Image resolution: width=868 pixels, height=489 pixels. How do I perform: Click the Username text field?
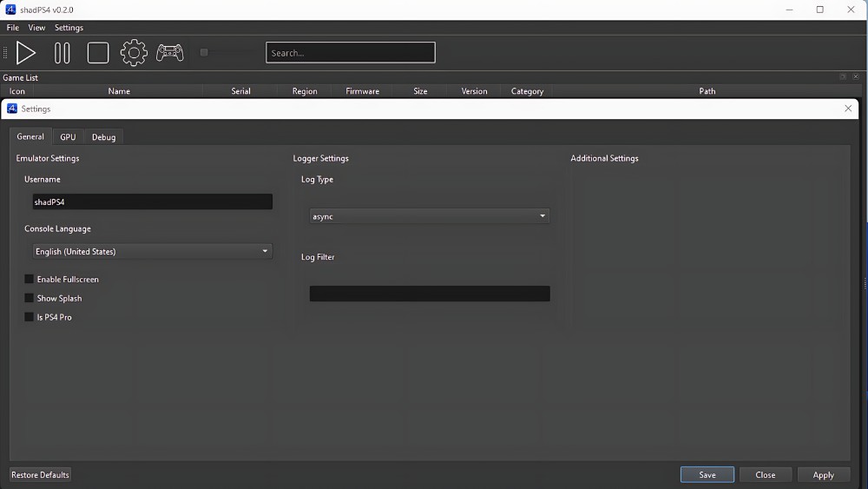152,202
